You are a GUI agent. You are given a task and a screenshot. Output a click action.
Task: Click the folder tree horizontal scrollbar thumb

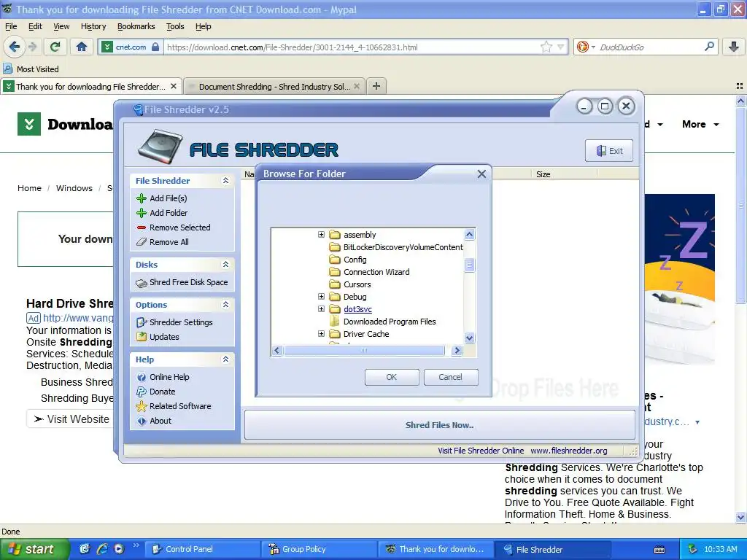point(364,351)
